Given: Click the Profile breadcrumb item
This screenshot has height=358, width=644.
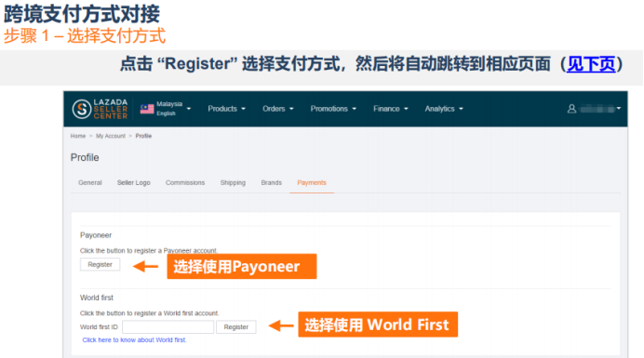Looking at the screenshot, I should [143, 136].
